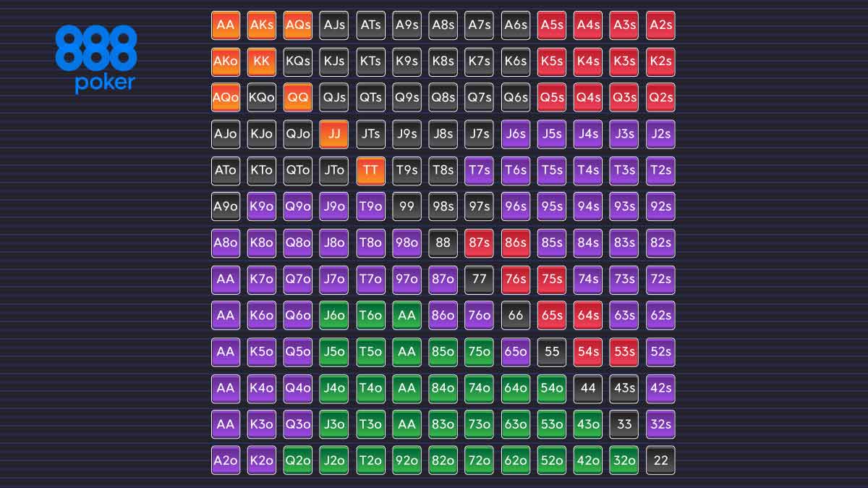Select the red 87s hand cell
The image size is (868, 488).
pyautogui.click(x=479, y=243)
